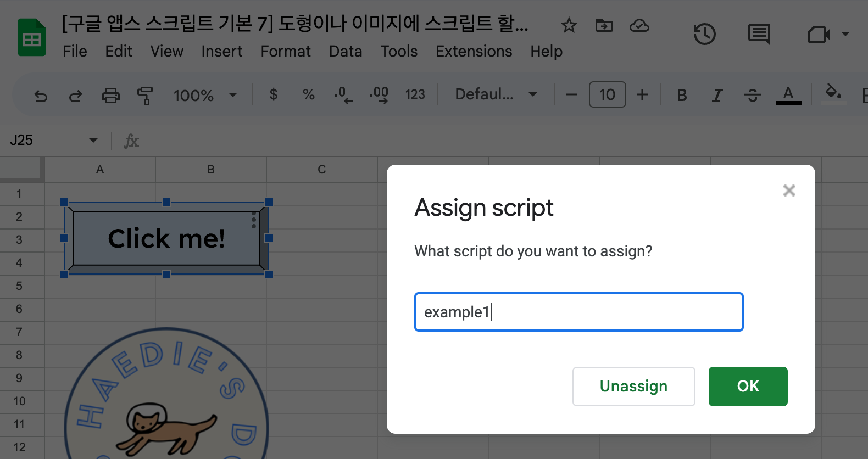Click font size field 10
The height and width of the screenshot is (459, 868).
607,94
